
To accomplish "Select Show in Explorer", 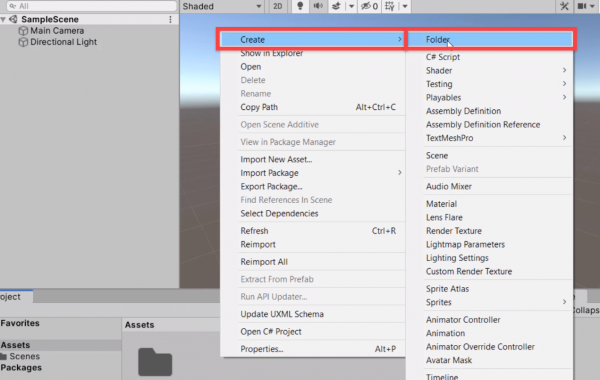I will 272,53.
